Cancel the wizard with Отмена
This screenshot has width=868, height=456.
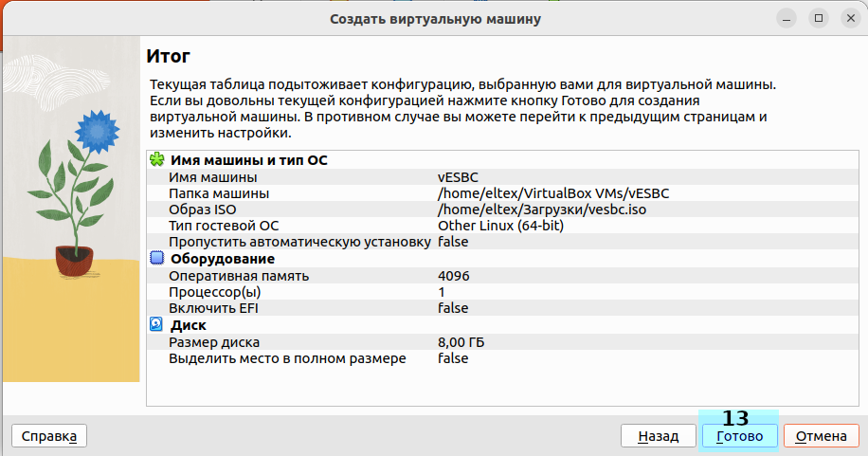coord(822,436)
